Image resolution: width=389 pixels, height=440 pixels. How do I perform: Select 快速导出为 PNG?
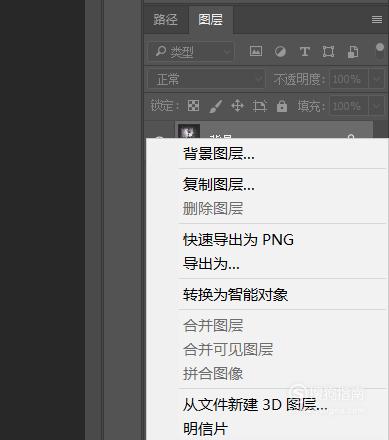(x=238, y=240)
